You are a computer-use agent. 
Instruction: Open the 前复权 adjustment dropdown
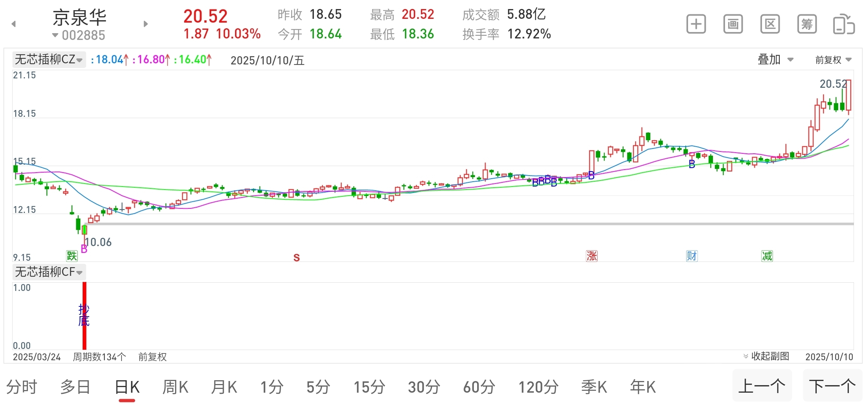833,60
